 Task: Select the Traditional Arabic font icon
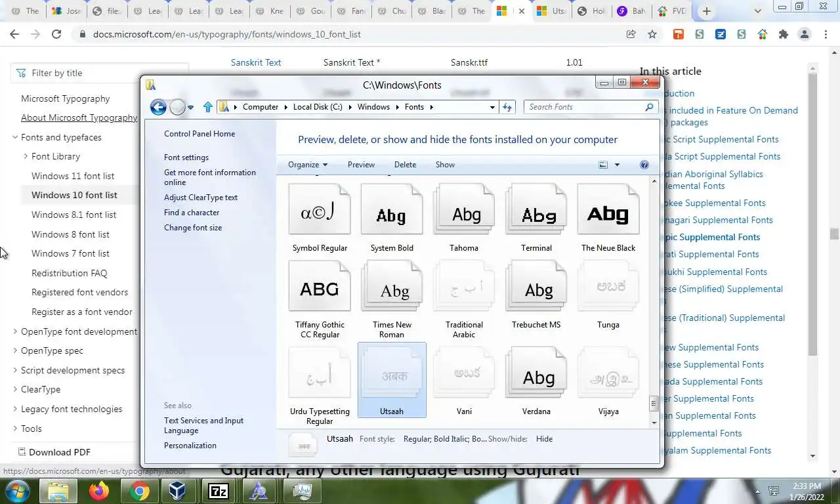(464, 286)
